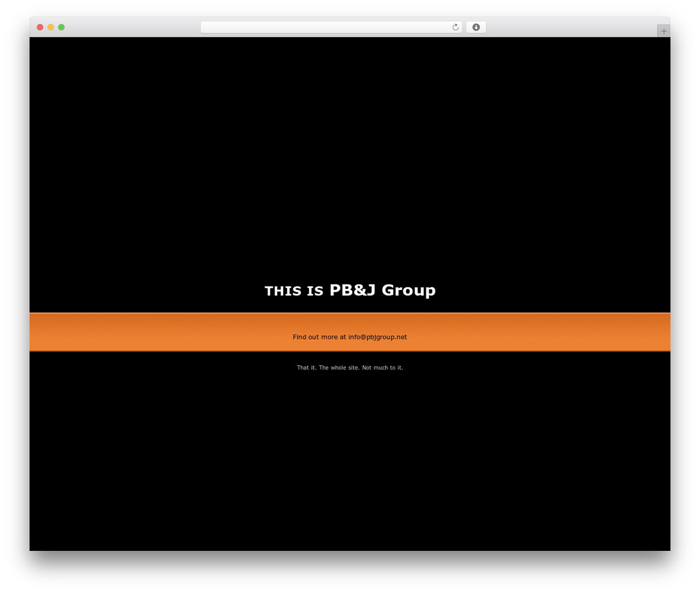Minimize the window with the yellow button
The width and height of the screenshot is (700, 593).
pyautogui.click(x=51, y=27)
